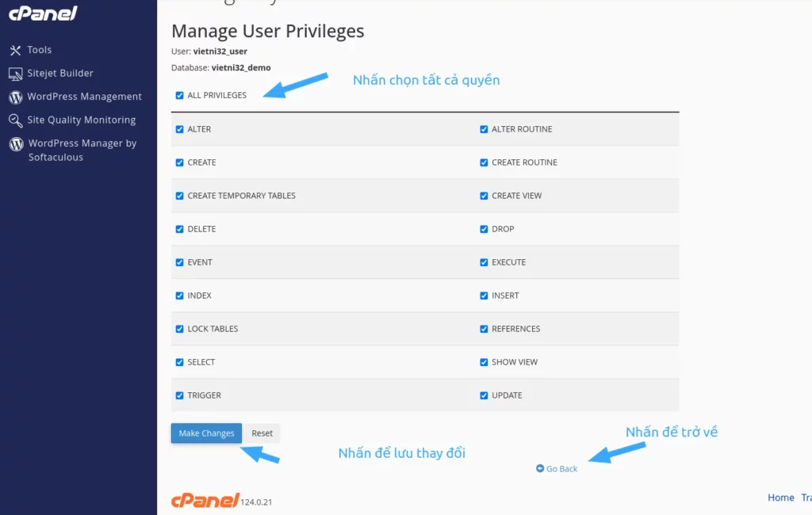Toggle the DROP privilege checkbox
This screenshot has height=515, width=812.
point(484,228)
